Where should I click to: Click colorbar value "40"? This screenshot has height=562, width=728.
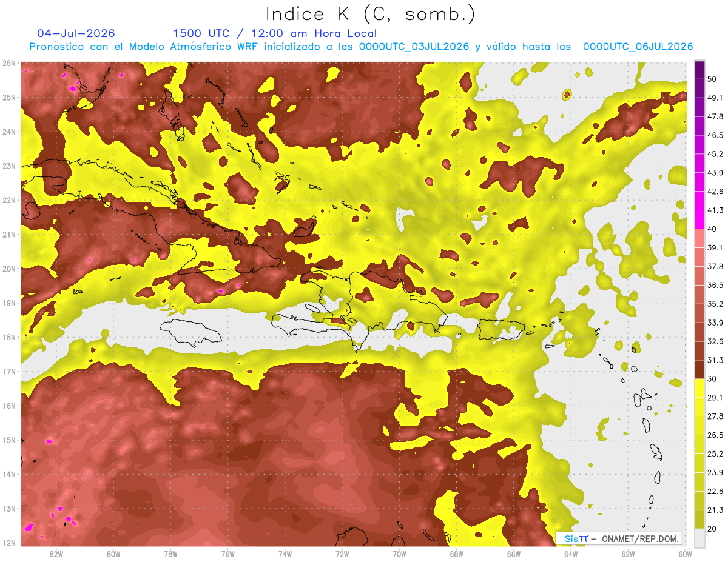coord(712,229)
